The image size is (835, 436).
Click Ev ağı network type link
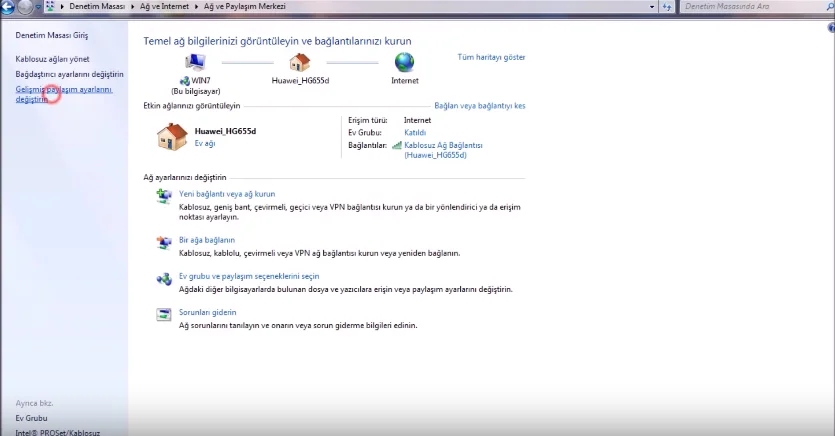pyautogui.click(x=205, y=143)
